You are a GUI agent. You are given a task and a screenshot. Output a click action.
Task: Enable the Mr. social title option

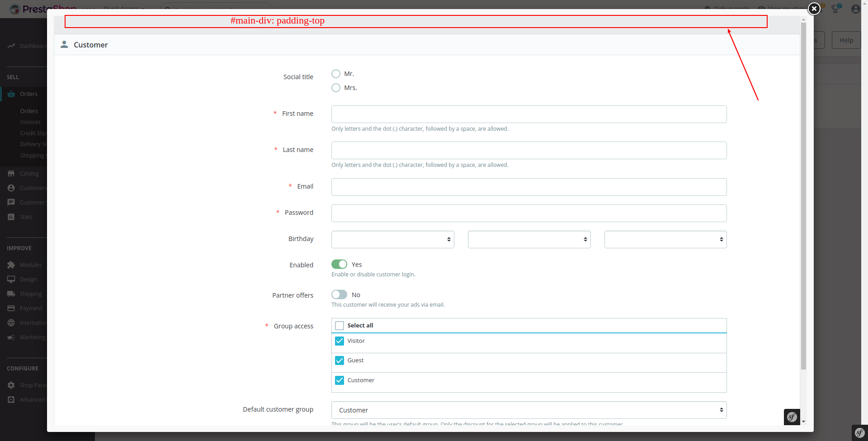tap(336, 73)
